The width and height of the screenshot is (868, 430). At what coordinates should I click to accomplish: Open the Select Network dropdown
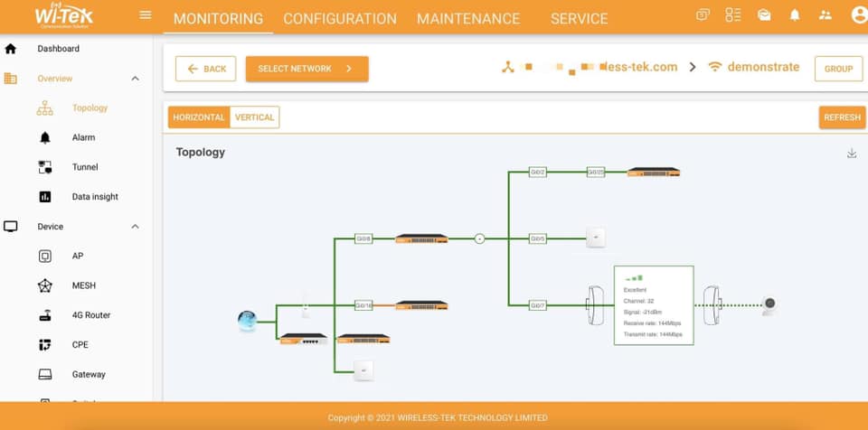click(307, 69)
